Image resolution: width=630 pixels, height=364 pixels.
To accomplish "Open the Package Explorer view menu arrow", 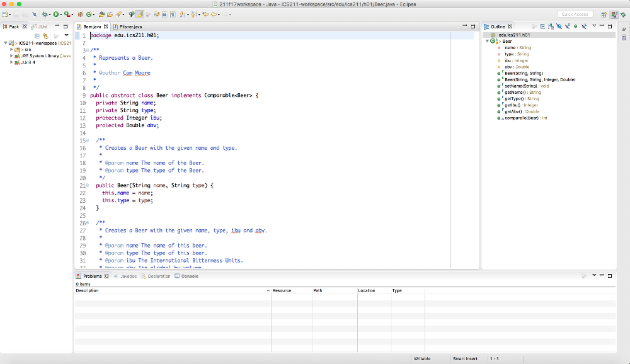I will [x=66, y=35].
